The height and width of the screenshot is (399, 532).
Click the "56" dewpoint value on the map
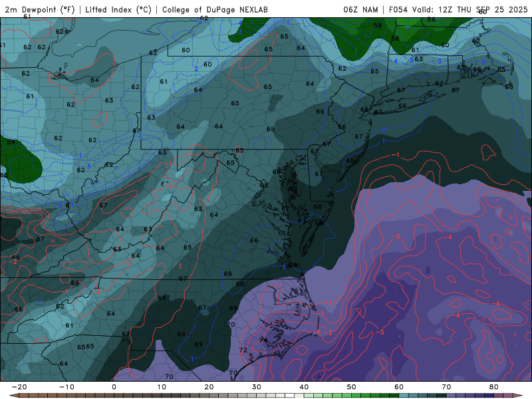(x=431, y=19)
